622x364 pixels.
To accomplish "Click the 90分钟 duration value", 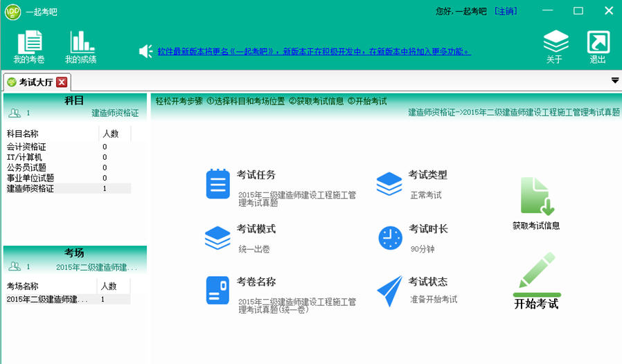I will pyautogui.click(x=423, y=249).
